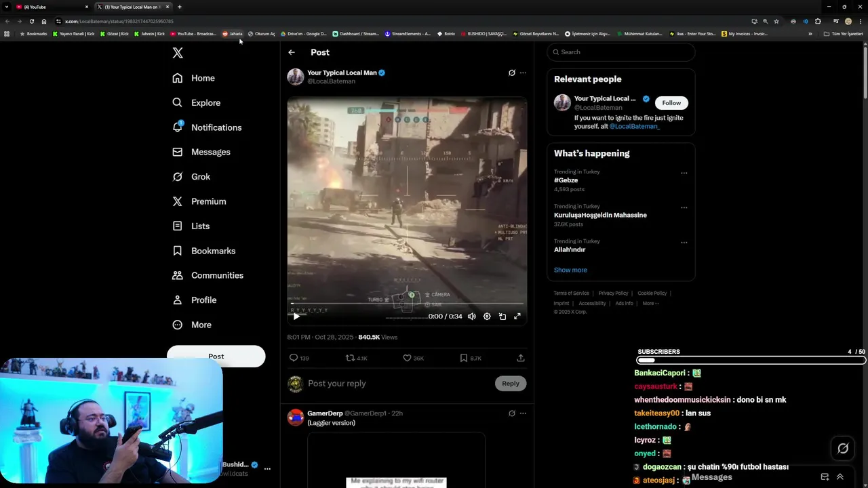Like the post with 36K likes
The image size is (868, 488).
coord(413,358)
